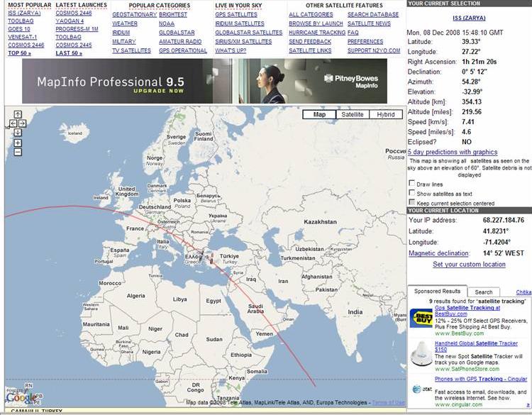Screen dimensions: 532x415
Task: Switch map to Satellite view
Action: click(x=353, y=114)
